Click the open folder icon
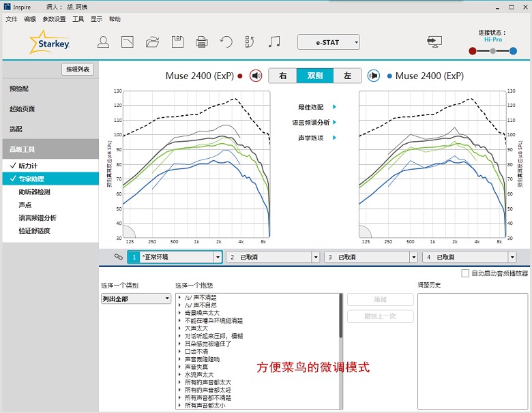The height and width of the screenshot is (413, 532). (x=152, y=42)
